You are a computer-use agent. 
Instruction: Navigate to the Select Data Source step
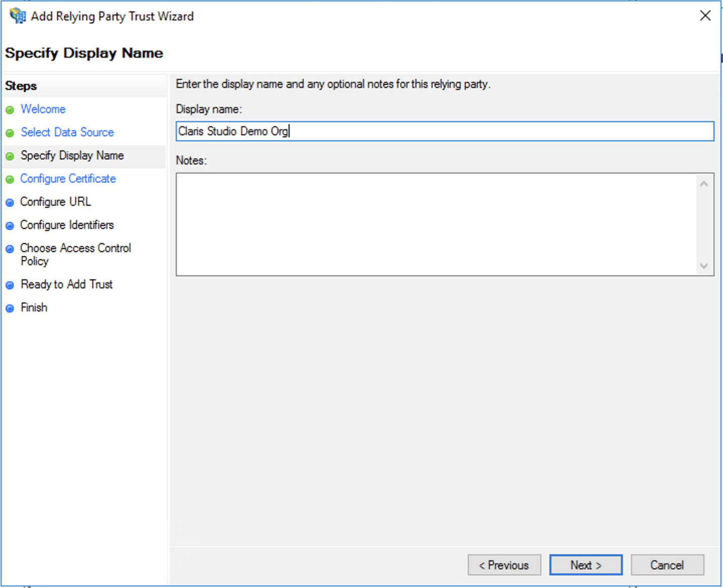pyautogui.click(x=67, y=132)
